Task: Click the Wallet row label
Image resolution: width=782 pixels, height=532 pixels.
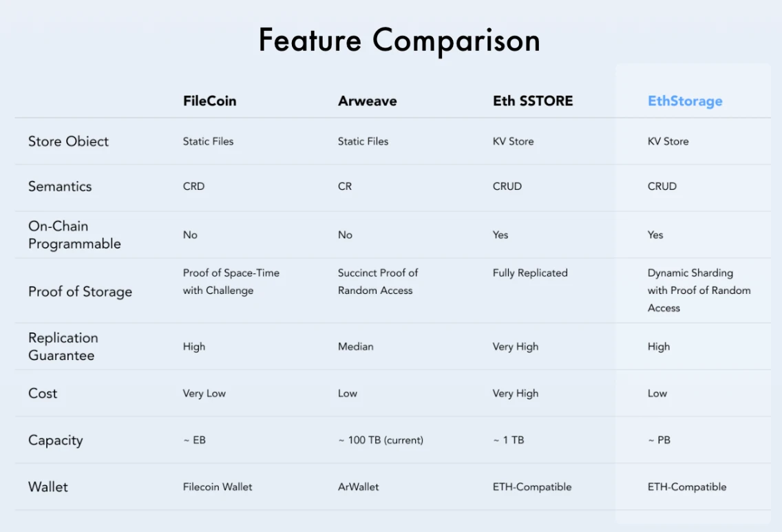Action: coord(48,487)
